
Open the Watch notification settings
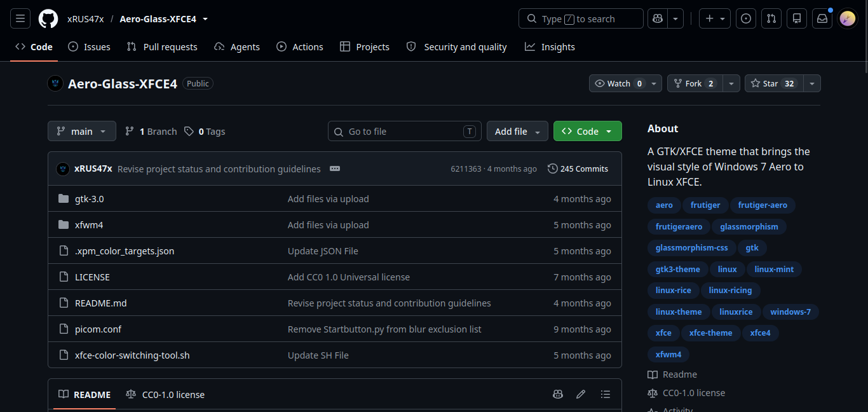click(x=626, y=83)
